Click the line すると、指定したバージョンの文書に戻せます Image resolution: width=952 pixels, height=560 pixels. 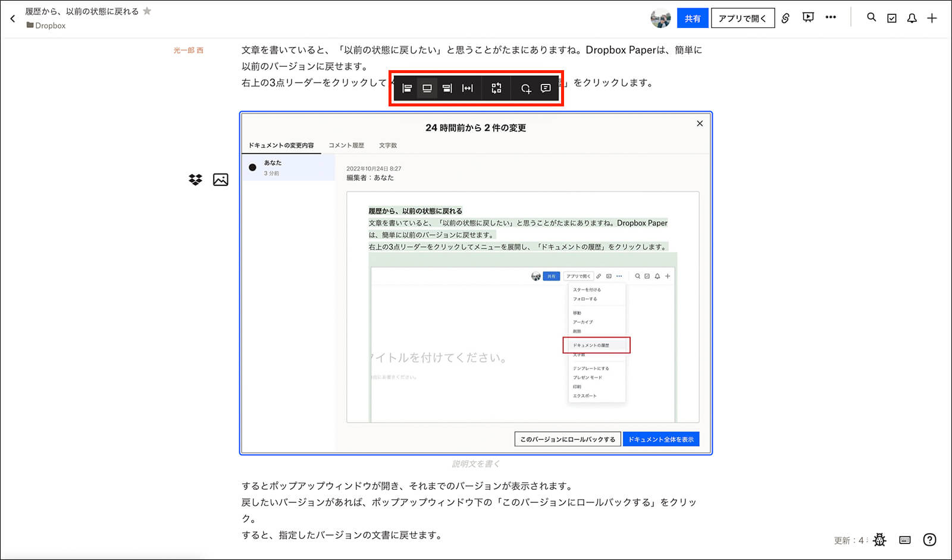coord(343,535)
